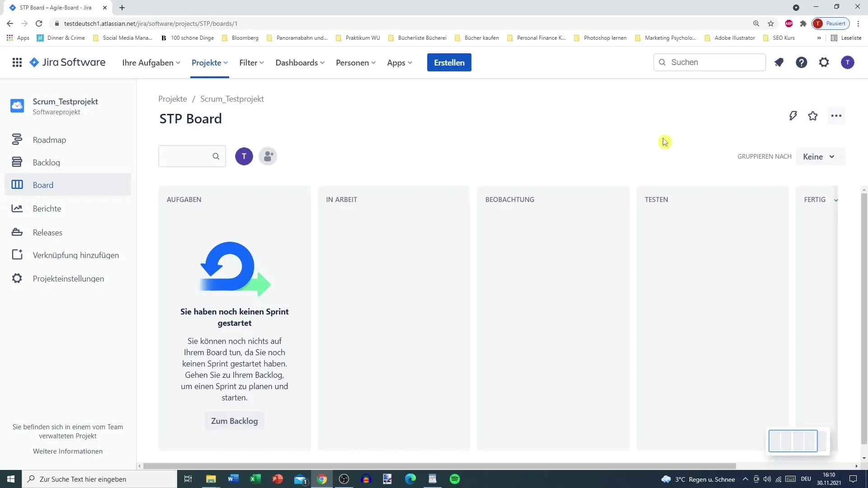Click the Zum Backlog button
This screenshot has width=868, height=488.
click(234, 421)
